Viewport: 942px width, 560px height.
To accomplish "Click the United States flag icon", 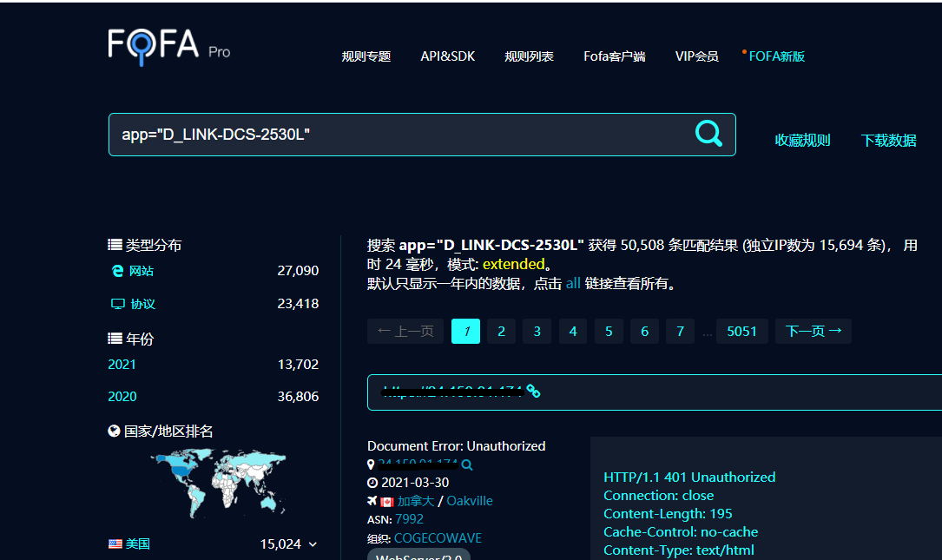I will point(115,544).
